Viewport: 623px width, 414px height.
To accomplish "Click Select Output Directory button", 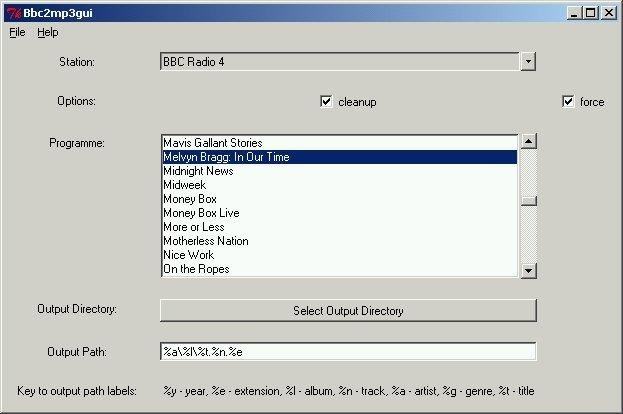I will point(348,310).
